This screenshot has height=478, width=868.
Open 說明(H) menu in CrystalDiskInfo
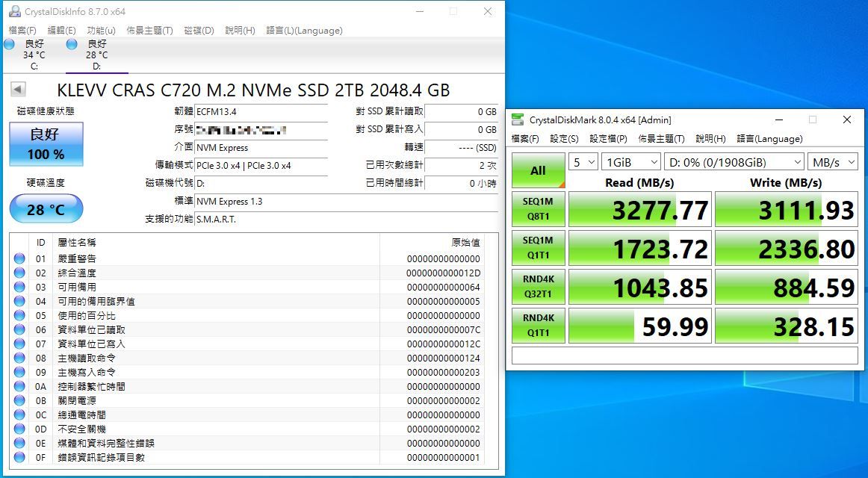tap(241, 31)
